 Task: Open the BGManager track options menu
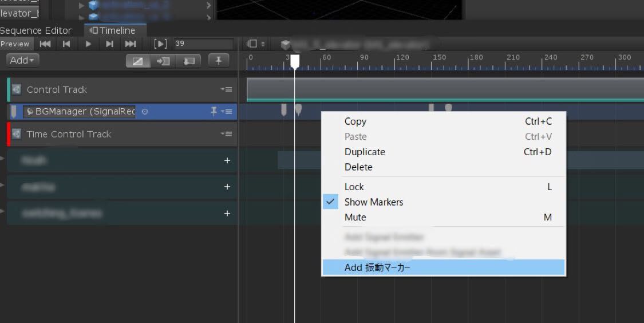(226, 111)
